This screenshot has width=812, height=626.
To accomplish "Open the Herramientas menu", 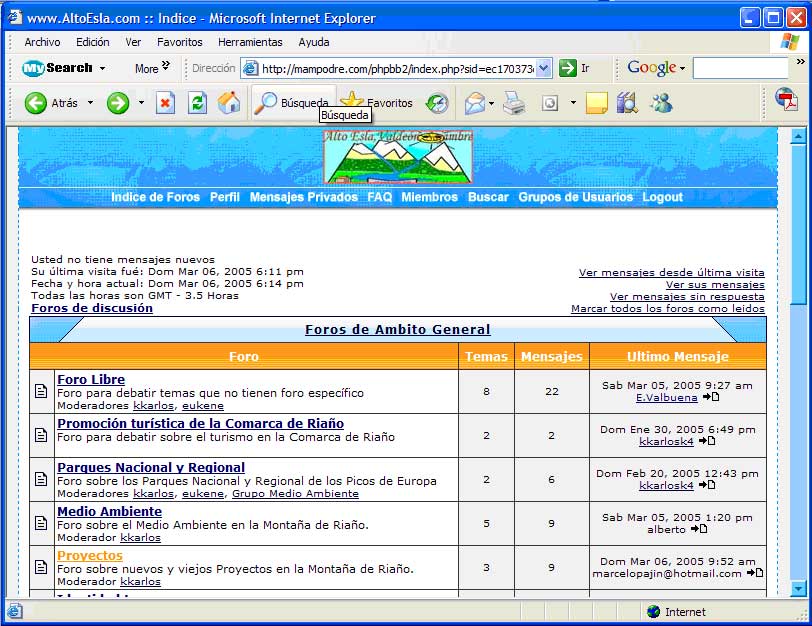I will pyautogui.click(x=250, y=42).
